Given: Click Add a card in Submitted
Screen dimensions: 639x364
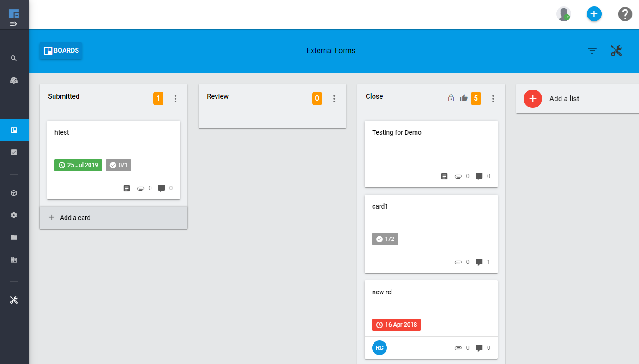Looking at the screenshot, I should point(114,218).
